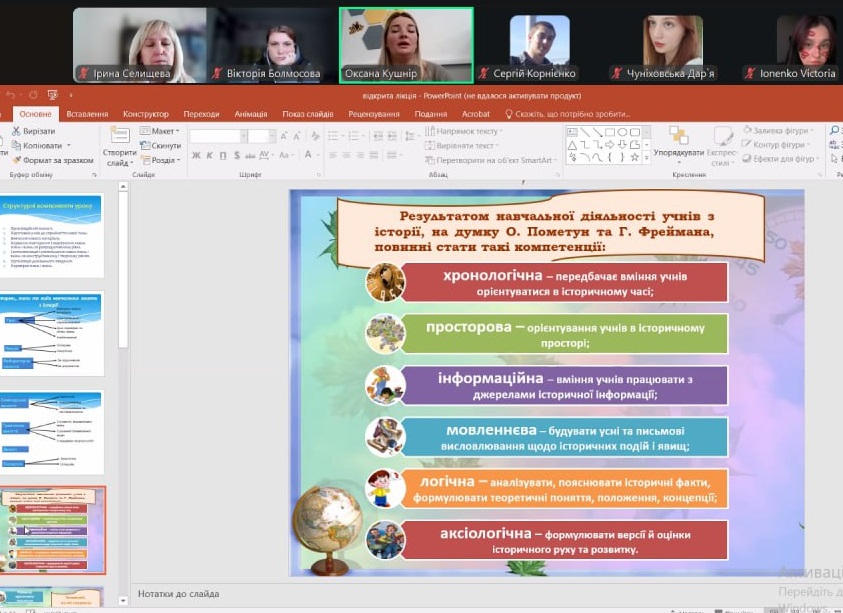This screenshot has height=613, width=843.
Task: Click the Format Painter (Формат за зразком) icon
Action: pyautogui.click(x=16, y=160)
